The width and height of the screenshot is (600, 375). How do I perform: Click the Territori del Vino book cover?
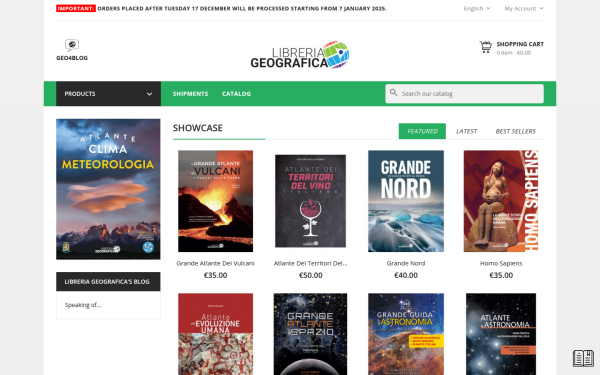point(310,201)
